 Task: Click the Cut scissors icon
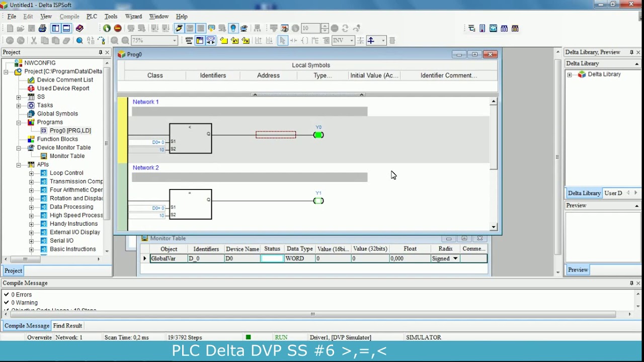pyautogui.click(x=34, y=41)
